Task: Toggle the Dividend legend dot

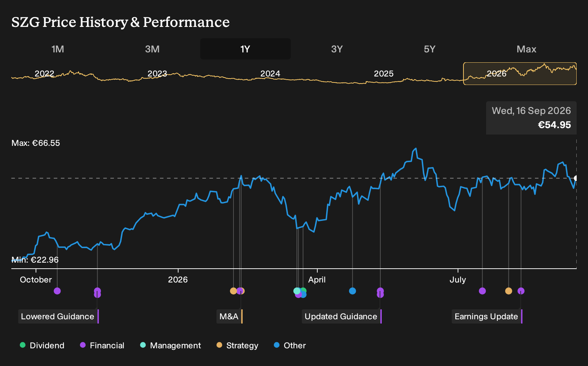Action: [x=23, y=345]
